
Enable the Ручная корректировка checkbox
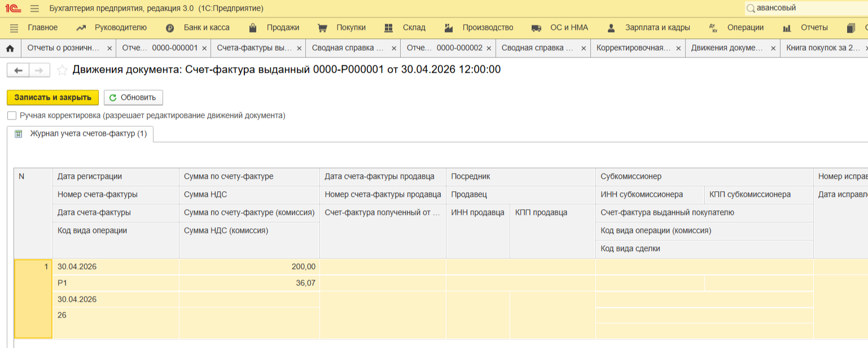pyautogui.click(x=12, y=116)
